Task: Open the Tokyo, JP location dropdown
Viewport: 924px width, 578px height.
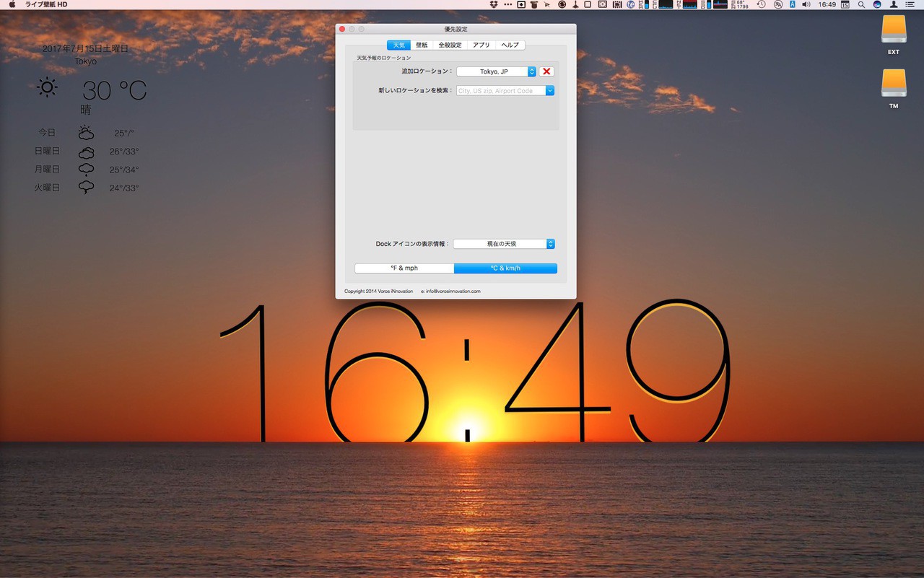Action: tap(496, 71)
